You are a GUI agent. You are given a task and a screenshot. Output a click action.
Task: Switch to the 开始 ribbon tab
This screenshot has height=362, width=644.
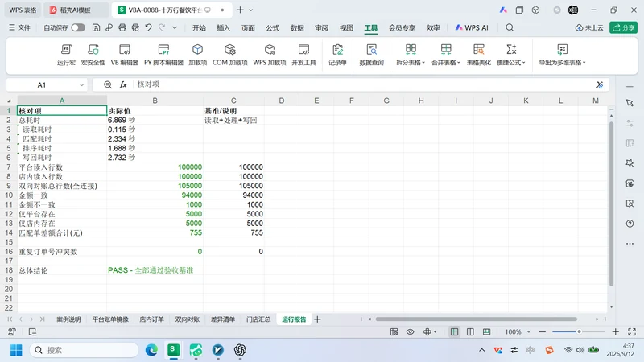(x=199, y=27)
